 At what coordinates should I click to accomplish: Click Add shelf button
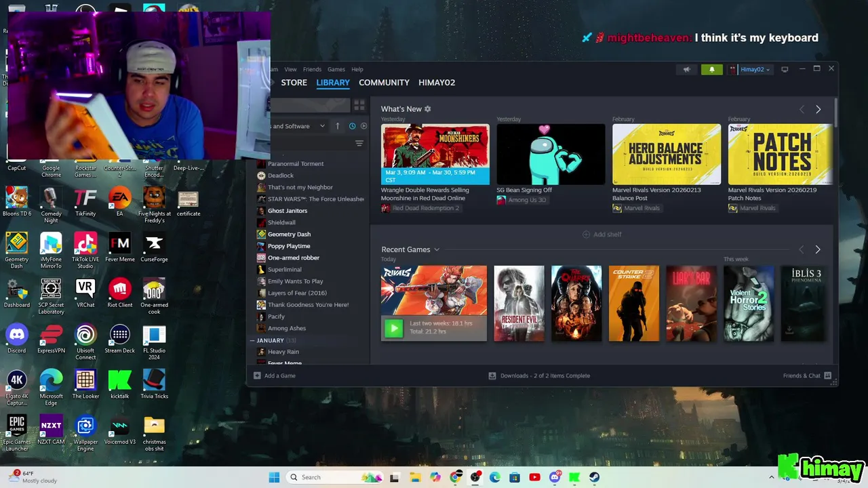coord(602,235)
